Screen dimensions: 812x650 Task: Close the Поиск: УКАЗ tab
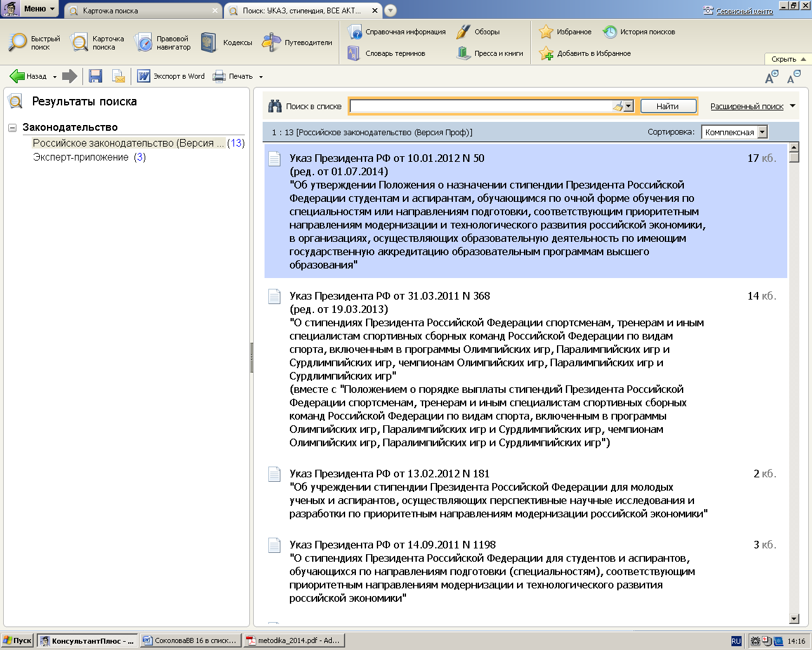(375, 11)
